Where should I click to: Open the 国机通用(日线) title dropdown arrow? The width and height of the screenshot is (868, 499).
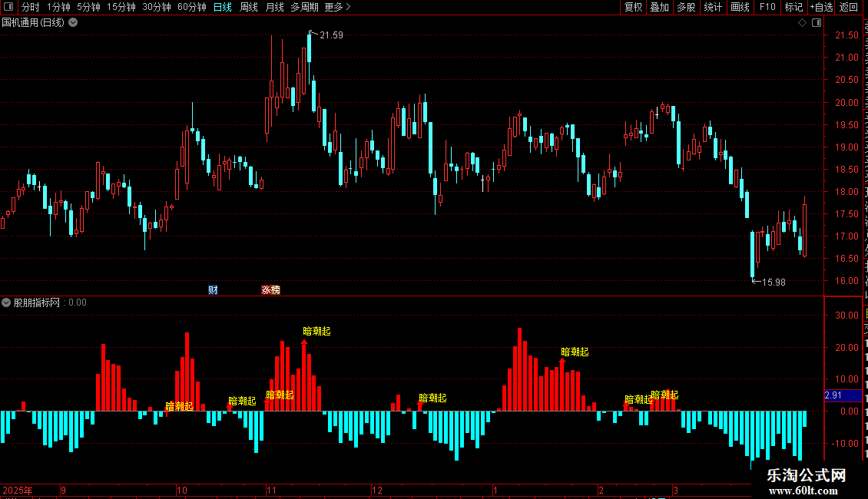[73, 23]
